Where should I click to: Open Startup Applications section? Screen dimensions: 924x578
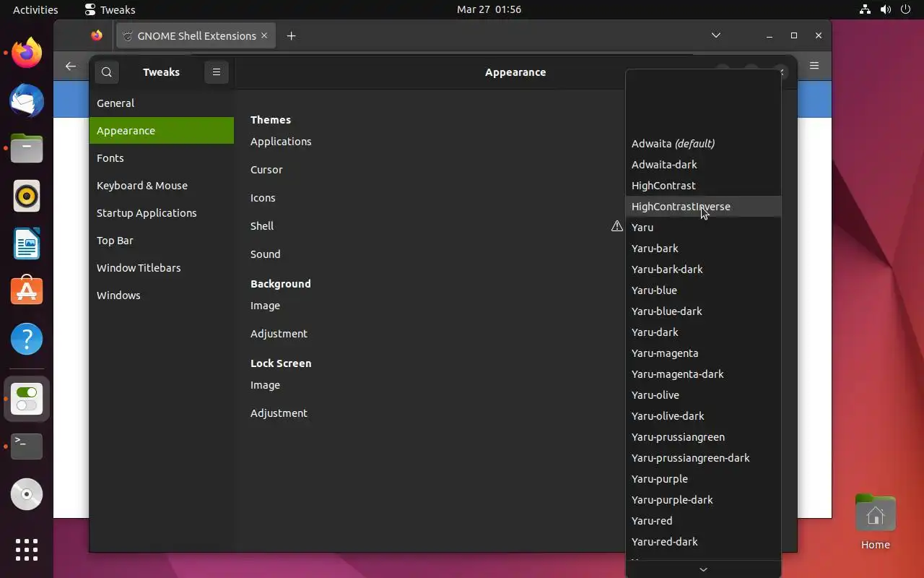[162, 213]
